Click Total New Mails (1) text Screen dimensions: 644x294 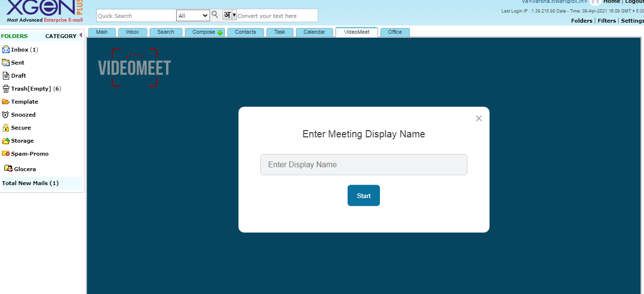pyautogui.click(x=30, y=183)
